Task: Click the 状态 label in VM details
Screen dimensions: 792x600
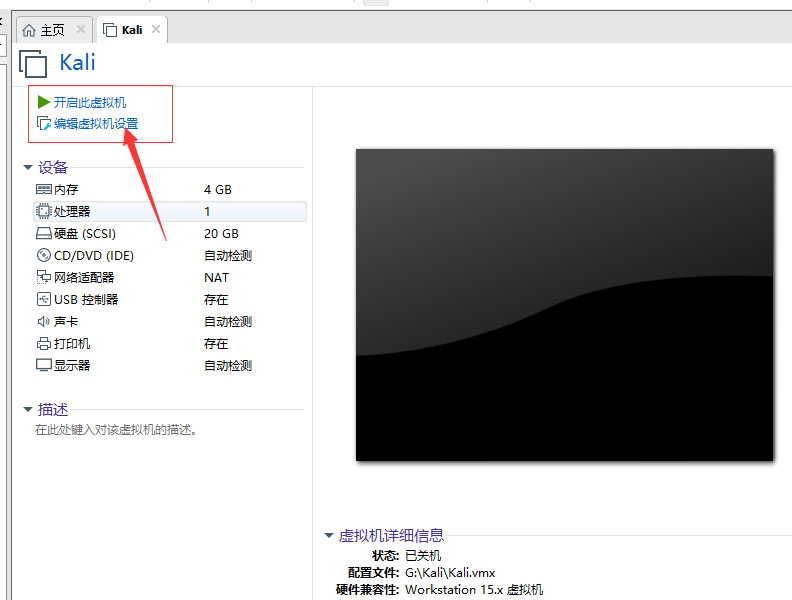Action: pyautogui.click(x=385, y=556)
